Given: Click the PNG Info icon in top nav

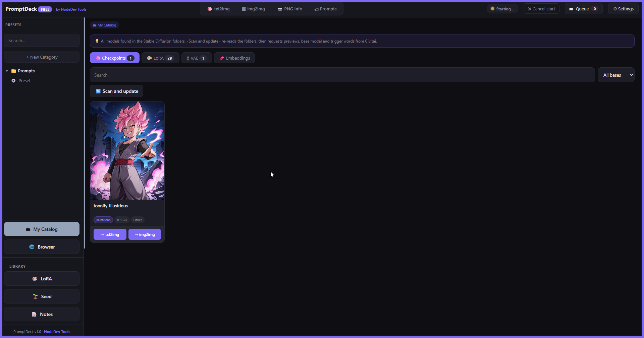Looking at the screenshot, I should click(x=280, y=9).
